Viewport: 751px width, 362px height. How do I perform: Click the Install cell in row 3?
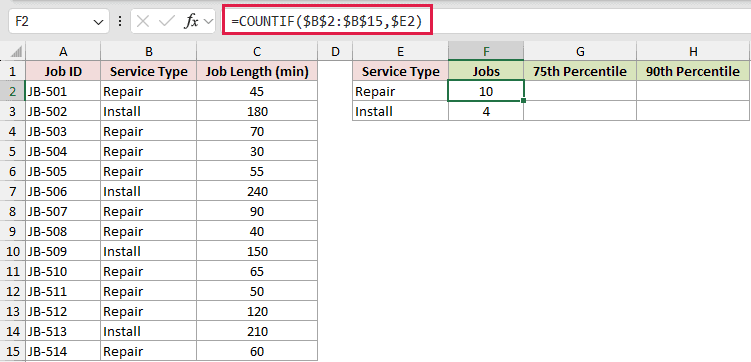(x=148, y=111)
